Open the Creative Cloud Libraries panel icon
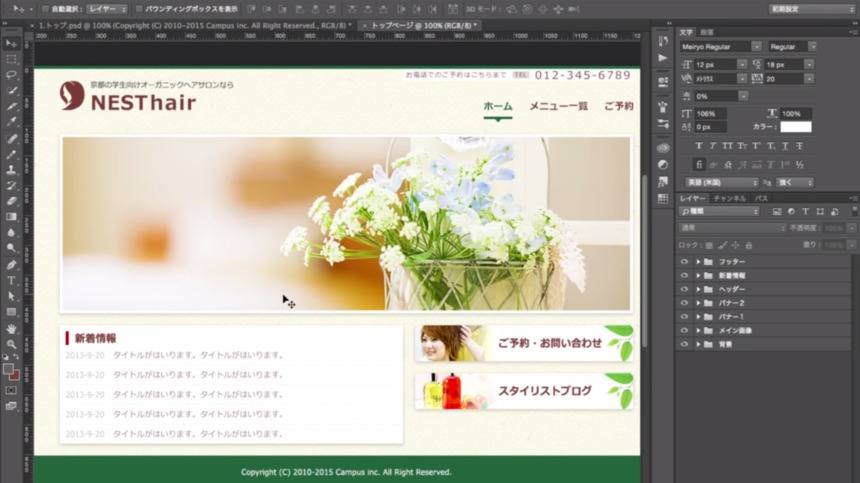The width and height of the screenshot is (860, 483). click(663, 148)
